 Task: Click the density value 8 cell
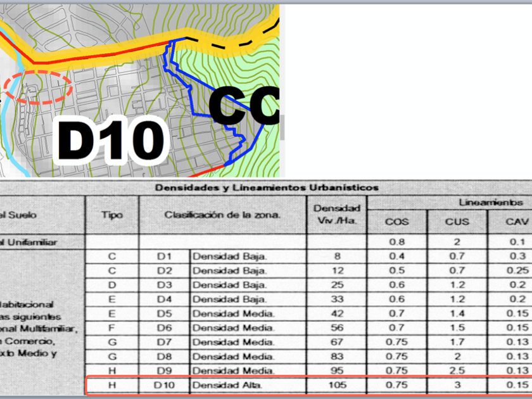tap(336, 256)
